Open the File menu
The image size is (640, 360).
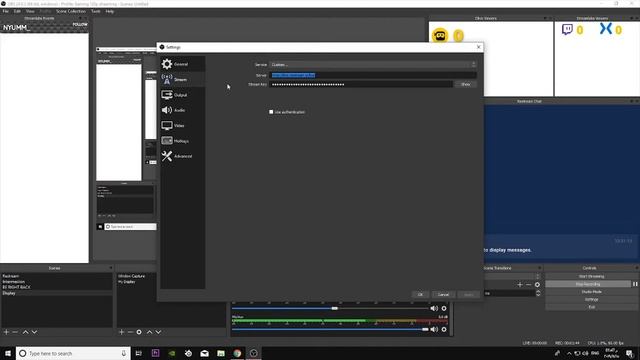point(5,11)
